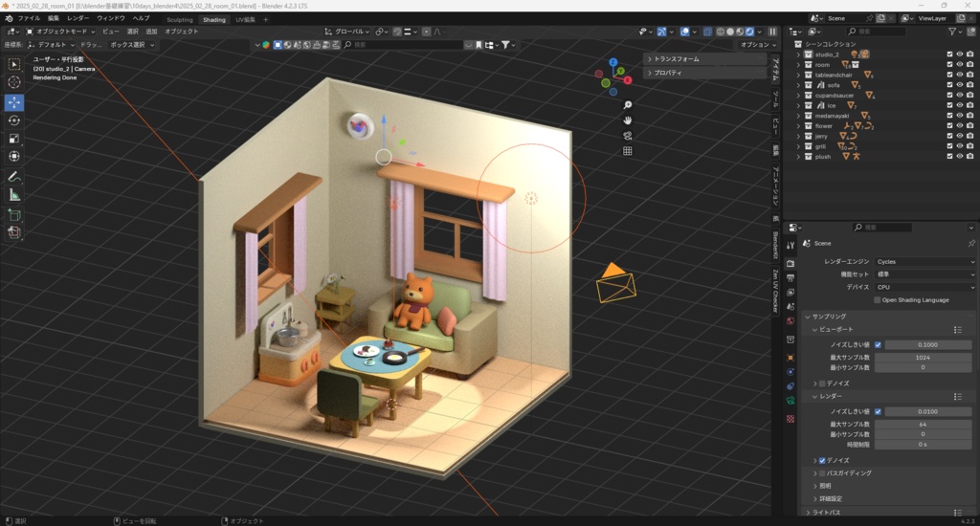This screenshot has width=980, height=526.
Task: Pick the Rotate tool
Action: coord(13,120)
